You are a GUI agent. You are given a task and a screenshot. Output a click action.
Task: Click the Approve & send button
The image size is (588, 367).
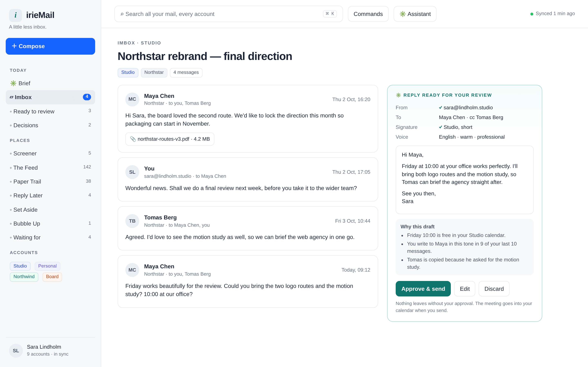(x=423, y=289)
